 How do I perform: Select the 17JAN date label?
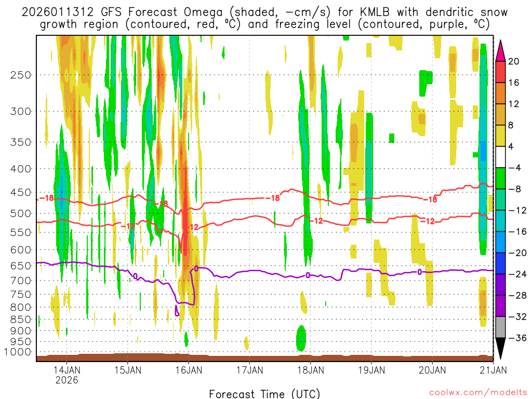[x=250, y=369]
